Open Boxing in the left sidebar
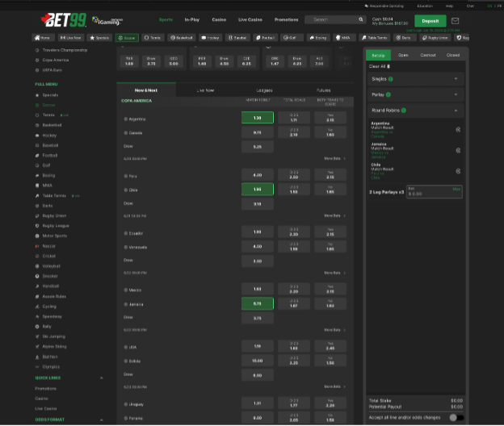Image resolution: width=504 pixels, height=426 pixels. (x=49, y=175)
